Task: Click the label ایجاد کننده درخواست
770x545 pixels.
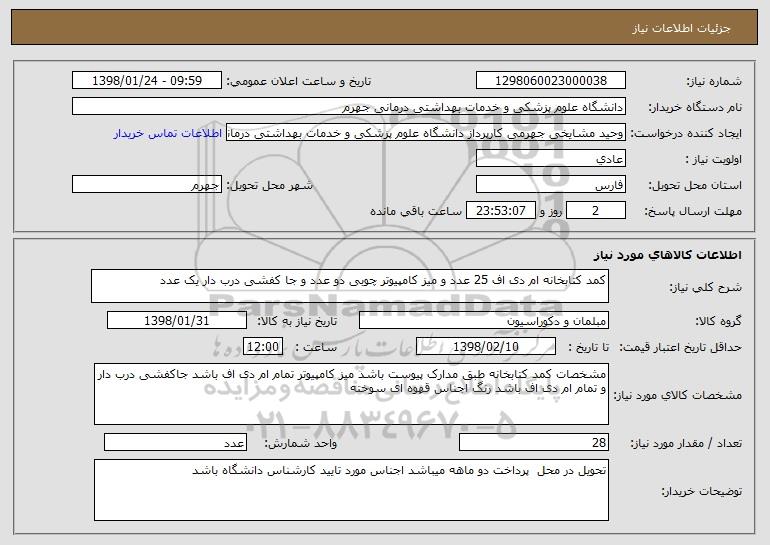Action: (x=686, y=134)
